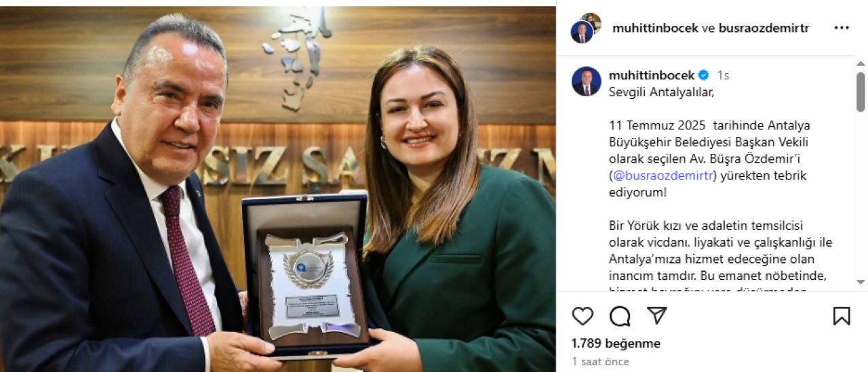This screenshot has height=372, width=868.
Task: Click the '1s' time label beside the username
Action: tap(723, 75)
